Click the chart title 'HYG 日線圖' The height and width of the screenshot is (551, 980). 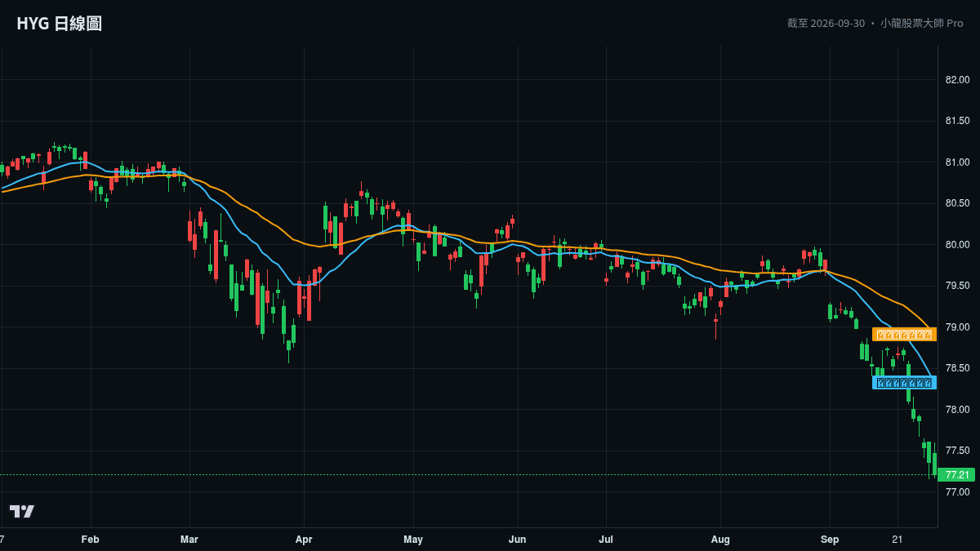click(60, 24)
